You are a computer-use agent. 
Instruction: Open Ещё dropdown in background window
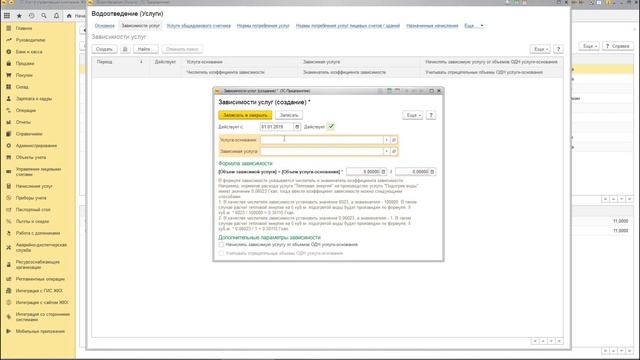(589, 46)
